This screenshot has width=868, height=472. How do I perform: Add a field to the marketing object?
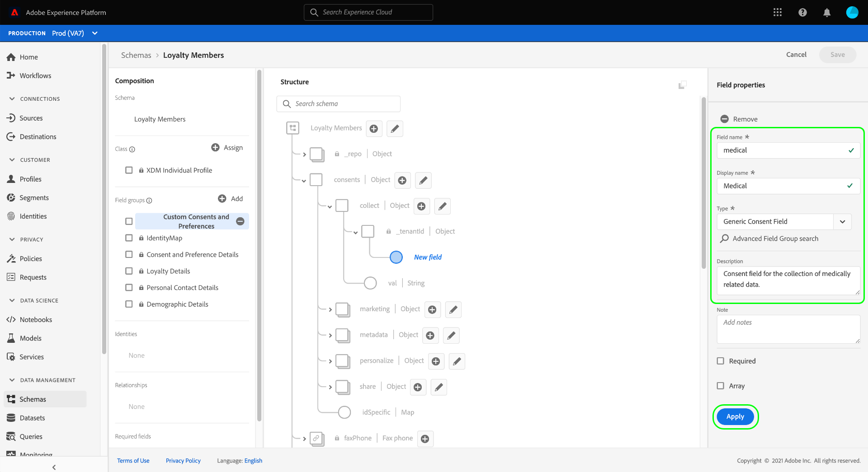click(432, 309)
